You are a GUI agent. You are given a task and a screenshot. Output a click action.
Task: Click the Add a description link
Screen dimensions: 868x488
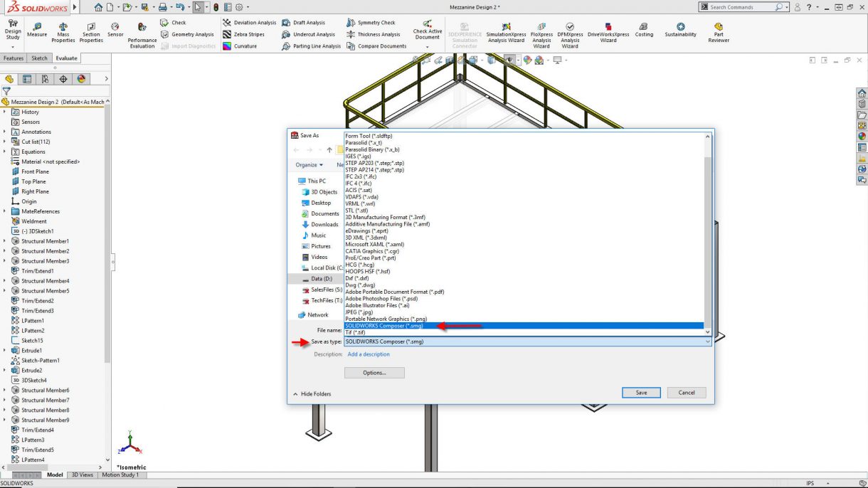coord(369,354)
